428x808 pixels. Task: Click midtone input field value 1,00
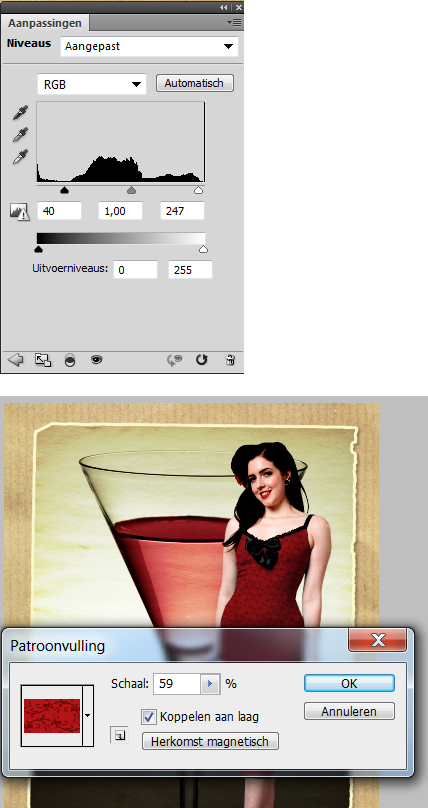pos(120,211)
